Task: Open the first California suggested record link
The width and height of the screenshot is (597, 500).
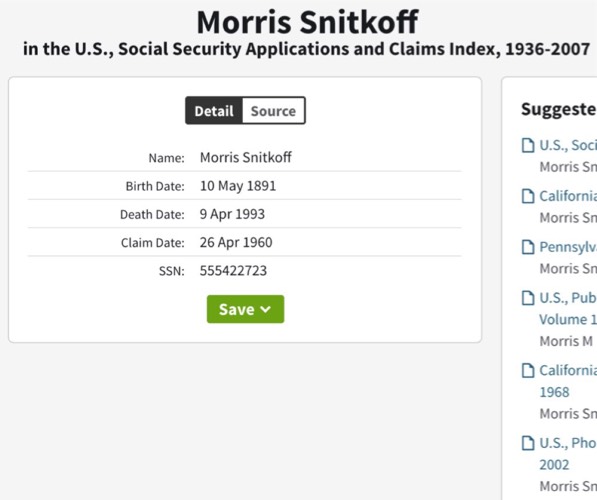Action: pos(568,196)
